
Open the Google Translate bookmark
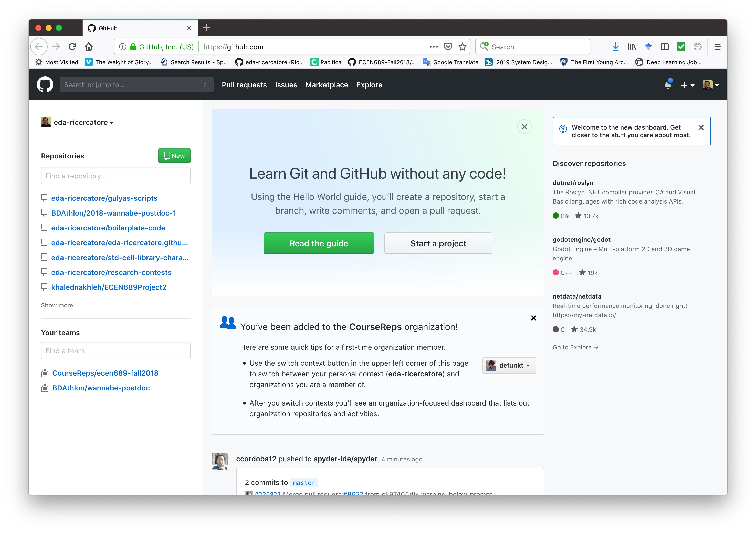click(450, 62)
